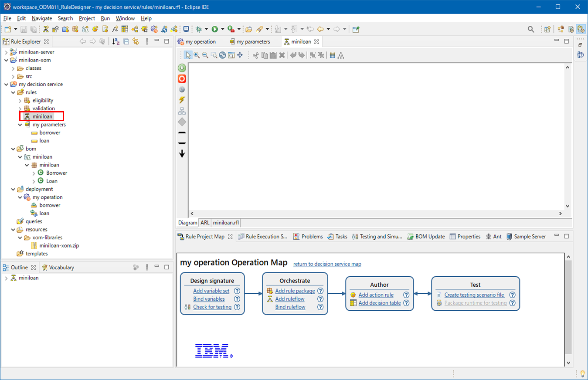This screenshot has height=380, width=588.
Task: Click Rule Project Map vertical scrollbar
Action: 568,307
